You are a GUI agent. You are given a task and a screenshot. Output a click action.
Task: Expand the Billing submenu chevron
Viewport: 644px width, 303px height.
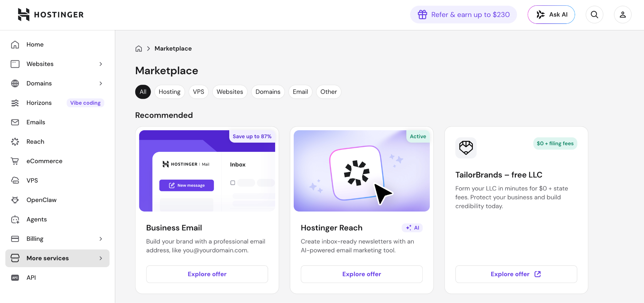click(101, 239)
